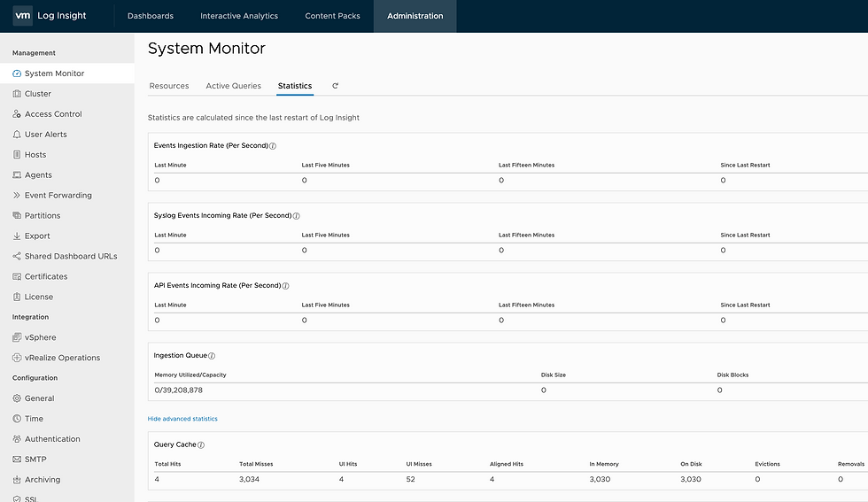Viewport: 868px width, 502px height.
Task: Click the Access Control user icon
Action: pyautogui.click(x=17, y=114)
